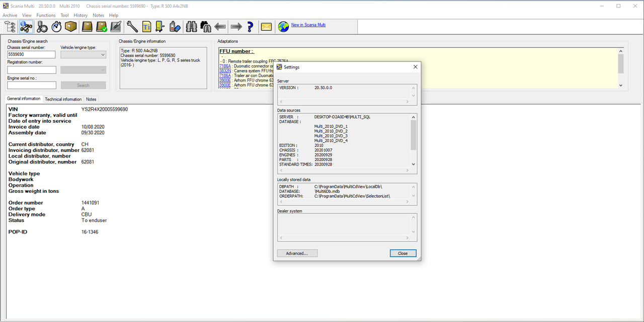The image size is (644, 322).
Task: Open the Tool menu
Action: pos(64,15)
